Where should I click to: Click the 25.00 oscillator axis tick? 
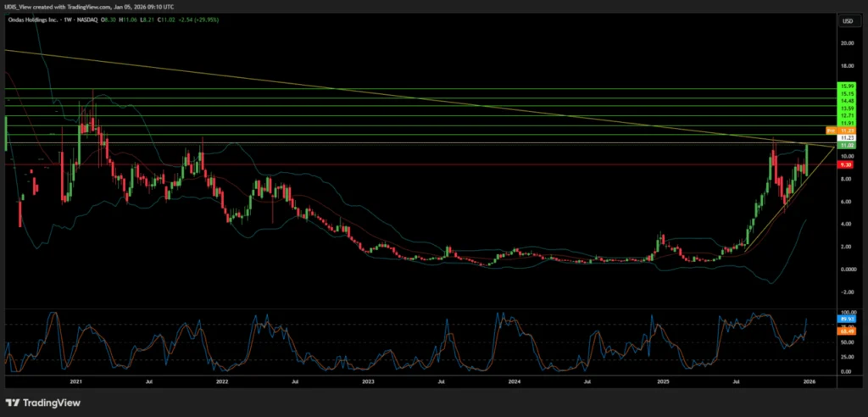coord(847,357)
